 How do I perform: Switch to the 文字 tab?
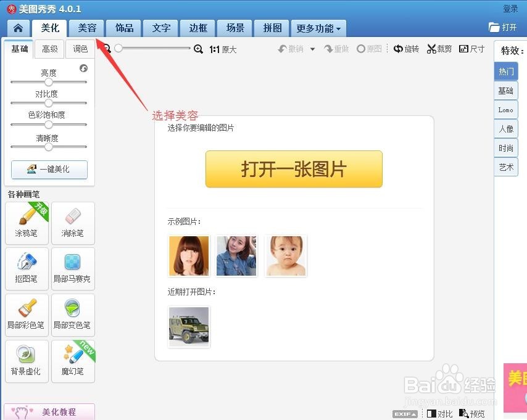click(x=161, y=28)
